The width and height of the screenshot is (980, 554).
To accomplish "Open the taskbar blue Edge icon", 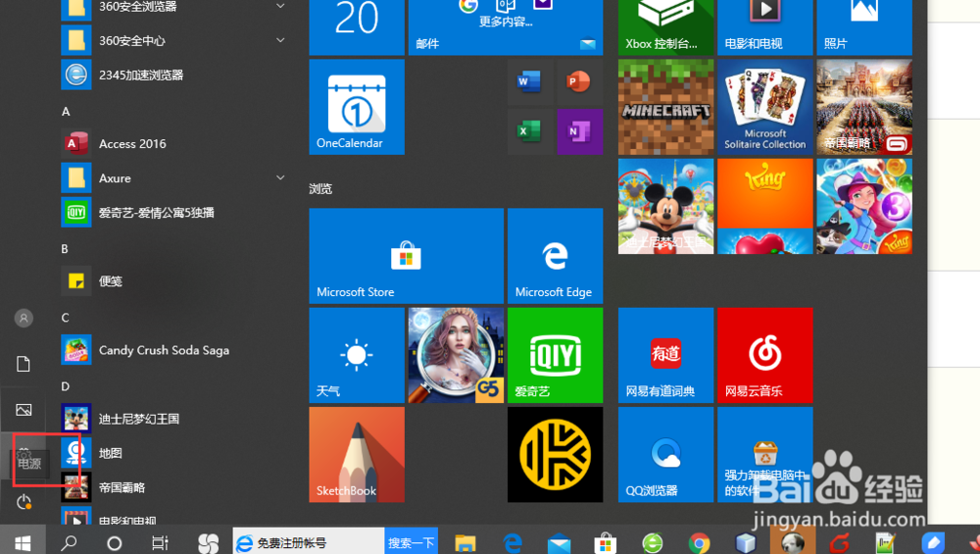I will click(x=513, y=543).
